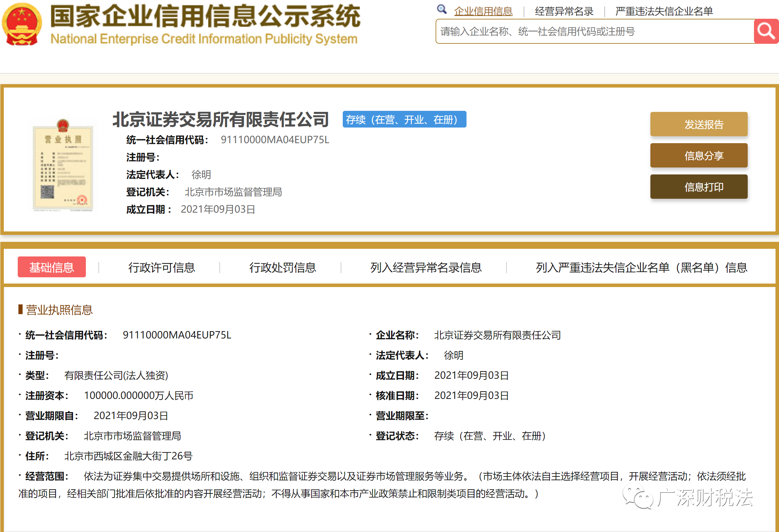Click the 住所 value 北京市西城区金融大街丁26号
Viewport: 779px width, 532px height.
(128, 456)
